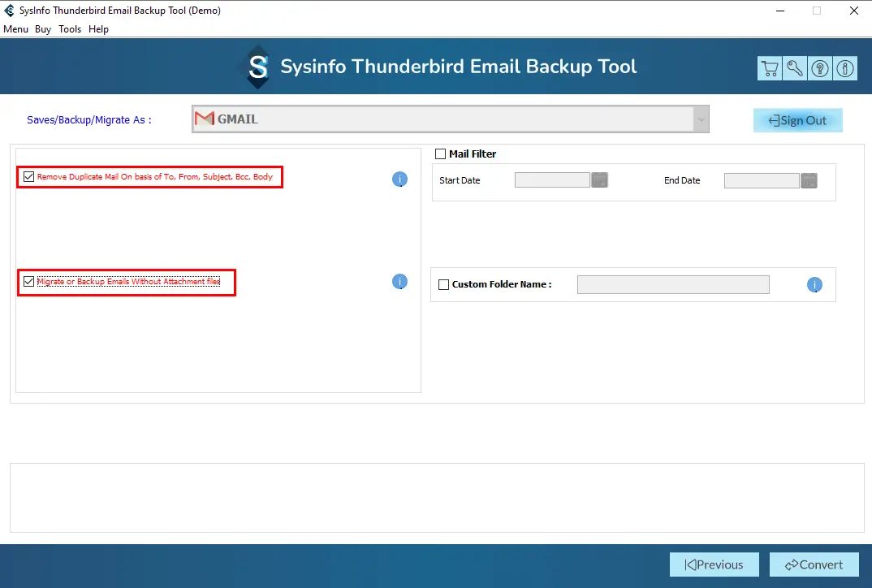
Task: Uncheck Migrate or Backup Emails Without Attachment
Action: (29, 282)
